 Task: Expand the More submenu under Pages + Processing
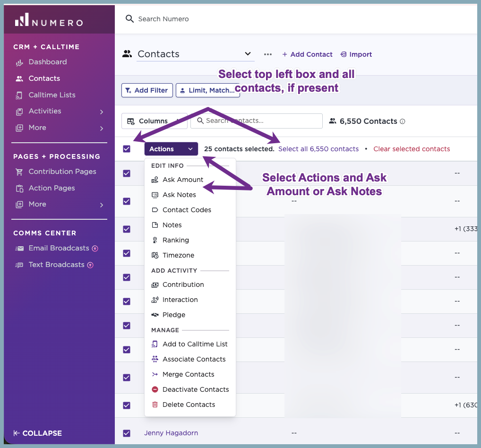102,205
